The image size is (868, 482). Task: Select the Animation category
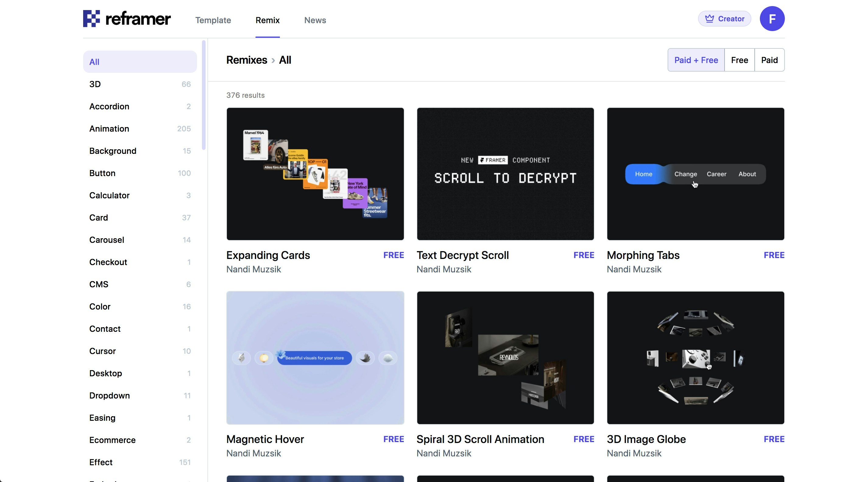(109, 129)
